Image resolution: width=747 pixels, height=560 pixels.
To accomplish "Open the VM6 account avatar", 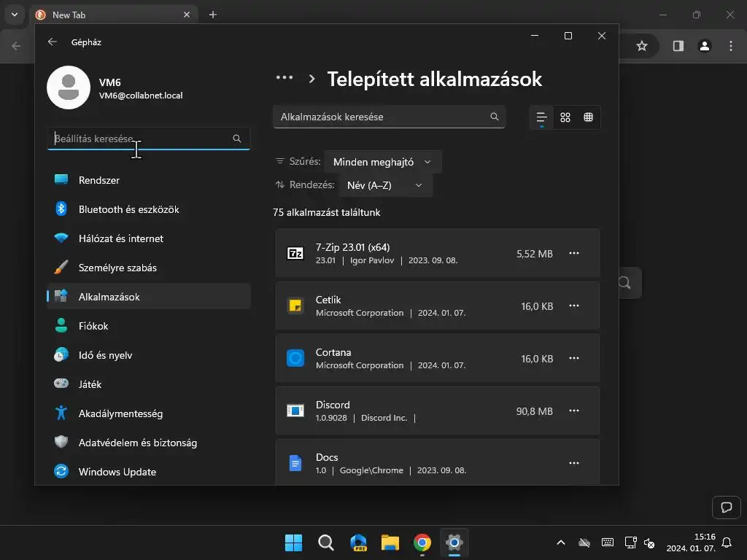I will click(69, 87).
